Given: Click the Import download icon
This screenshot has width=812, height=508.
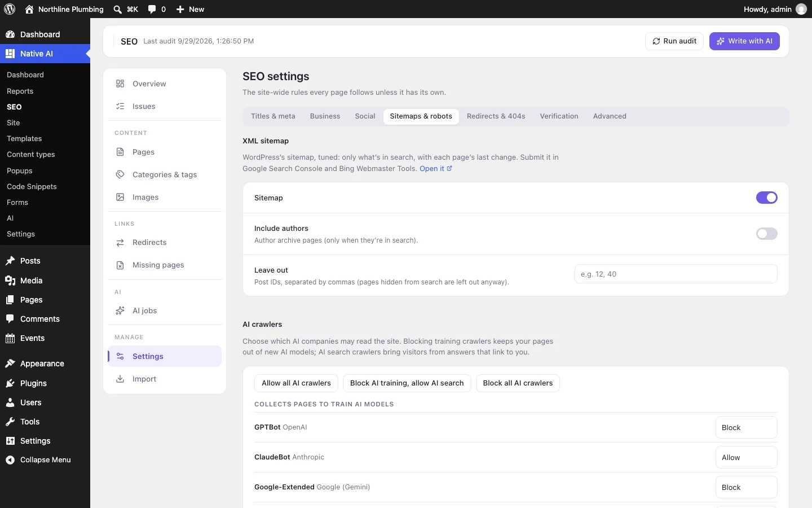Looking at the screenshot, I should (x=120, y=379).
